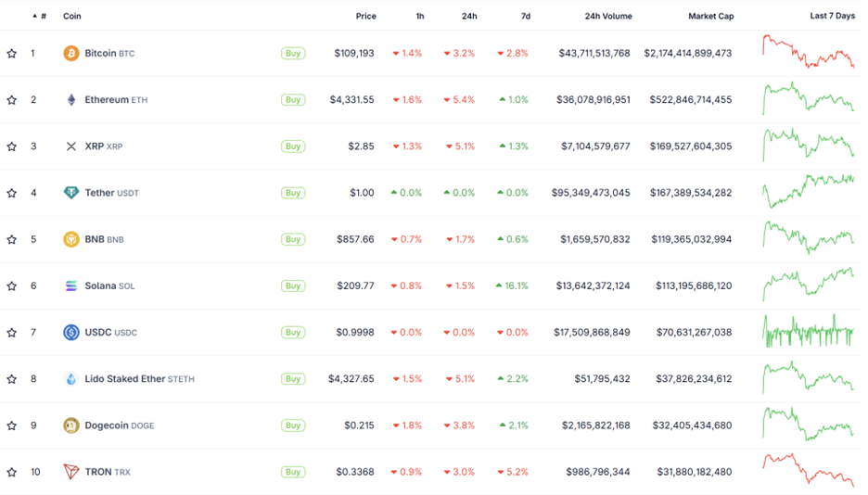This screenshot has width=868, height=495.
Task: Click the XRP logo icon
Action: (x=70, y=146)
